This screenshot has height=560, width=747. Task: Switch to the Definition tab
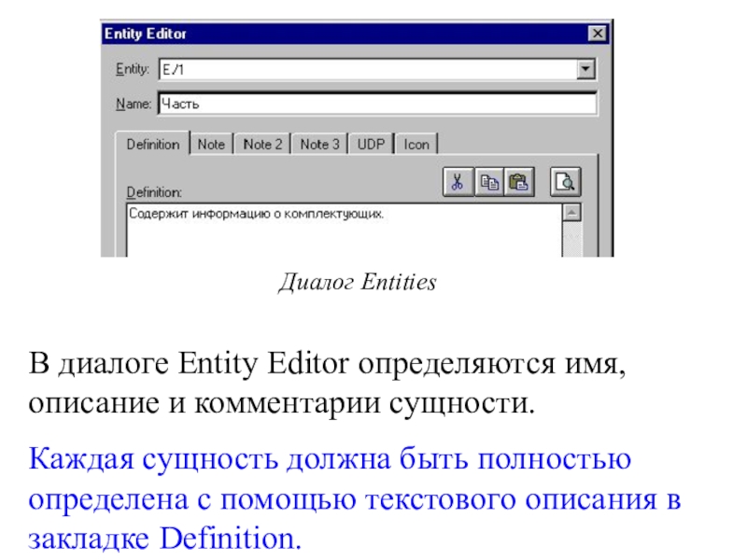click(152, 145)
